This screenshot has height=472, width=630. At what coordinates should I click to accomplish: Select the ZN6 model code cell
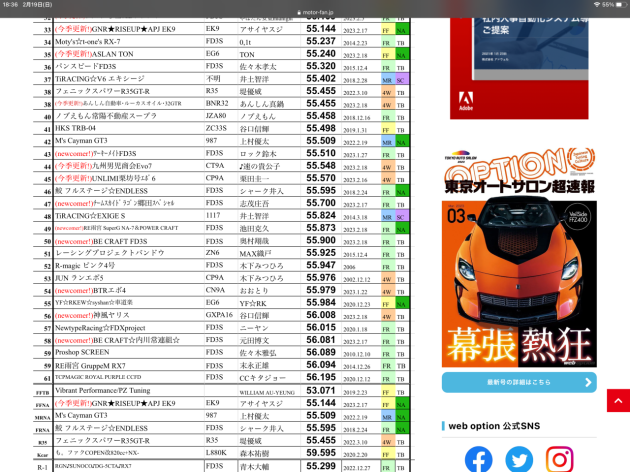tap(213, 253)
